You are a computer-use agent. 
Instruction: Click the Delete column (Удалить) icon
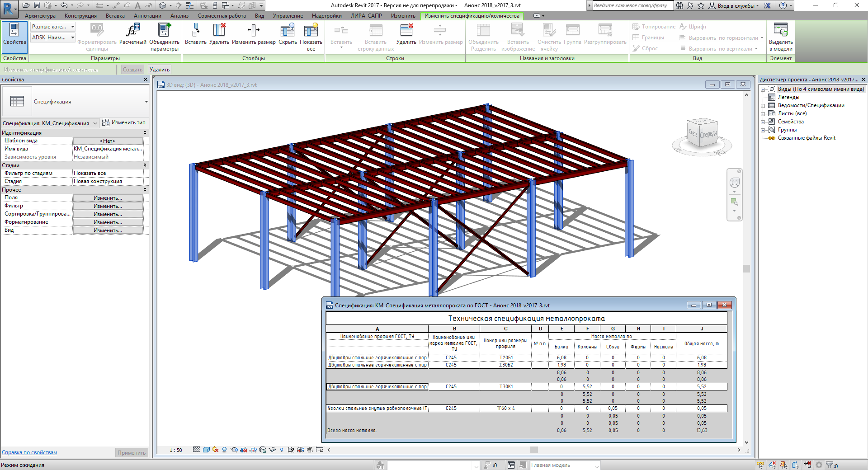click(x=219, y=31)
